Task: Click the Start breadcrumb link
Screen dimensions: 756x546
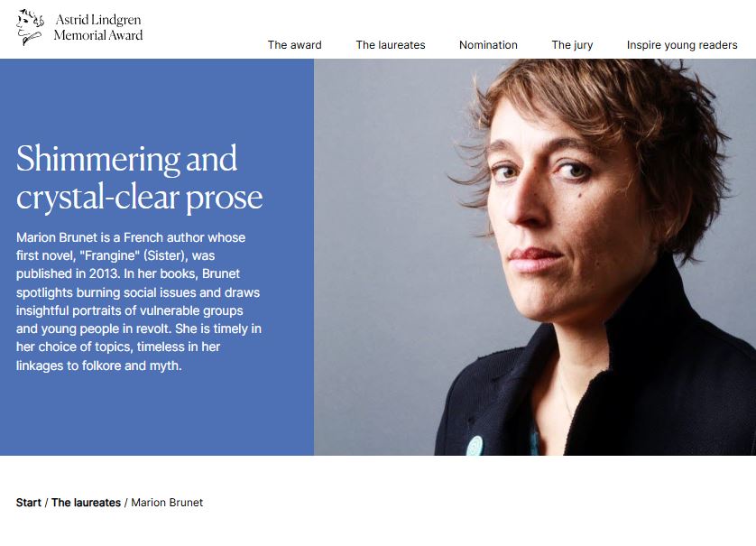Action: (29, 503)
